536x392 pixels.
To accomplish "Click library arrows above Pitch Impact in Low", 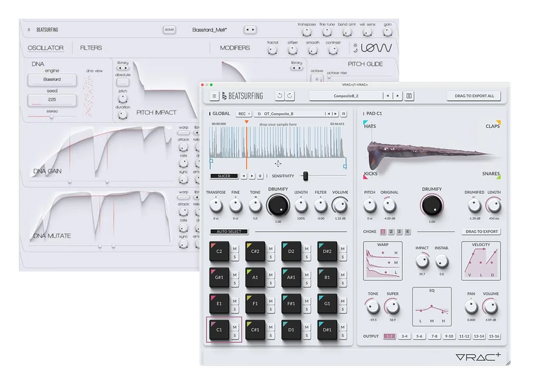I will (122, 68).
